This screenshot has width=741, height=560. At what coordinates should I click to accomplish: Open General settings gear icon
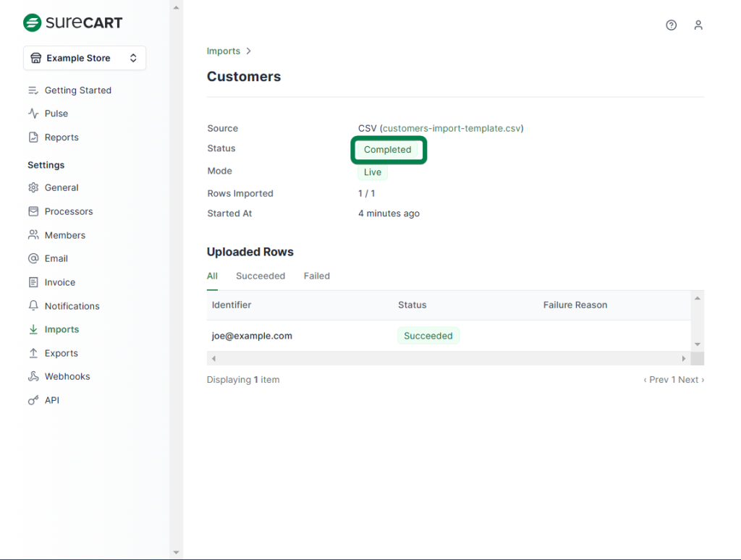pyautogui.click(x=33, y=187)
